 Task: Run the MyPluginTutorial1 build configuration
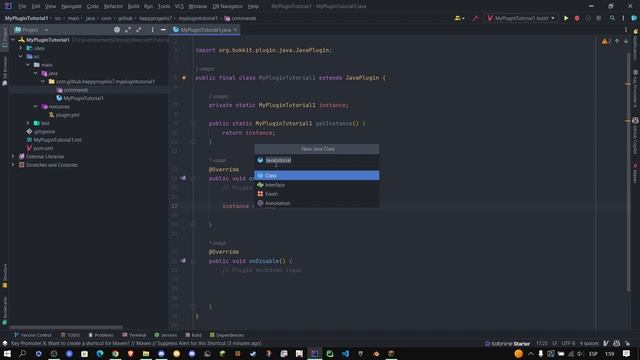click(566, 18)
